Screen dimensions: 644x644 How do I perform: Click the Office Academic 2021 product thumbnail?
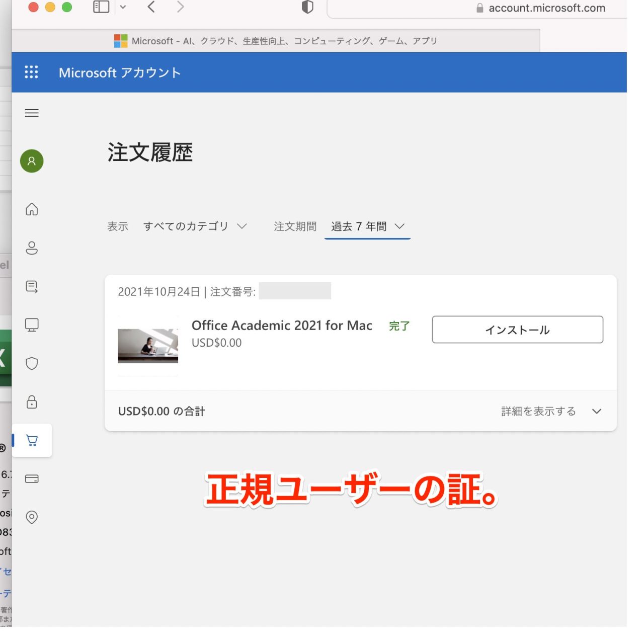click(148, 346)
